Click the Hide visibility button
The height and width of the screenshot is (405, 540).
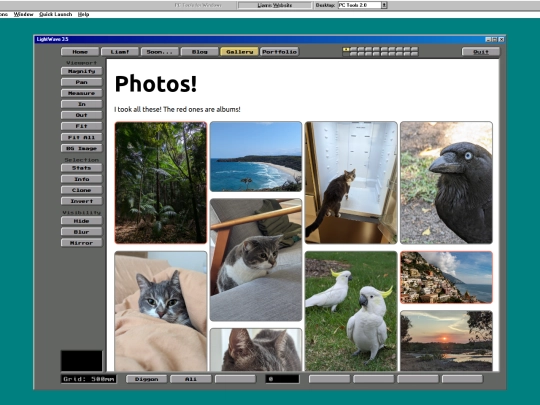(x=82, y=221)
